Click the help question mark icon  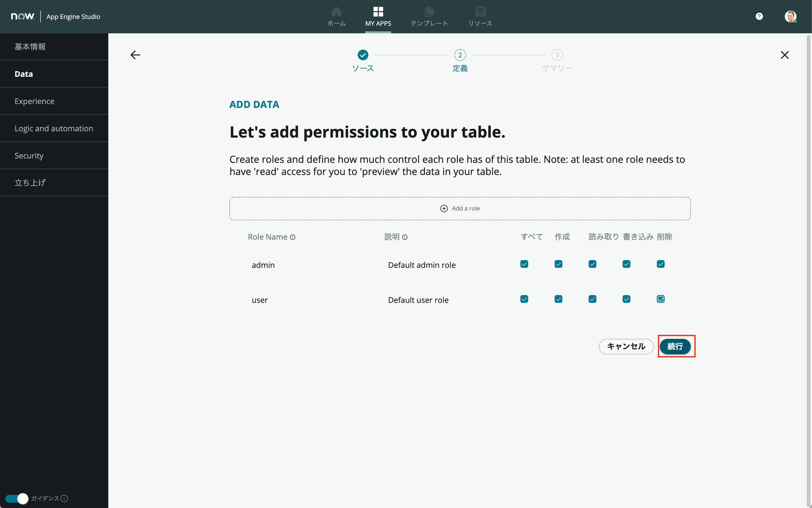[x=759, y=16]
